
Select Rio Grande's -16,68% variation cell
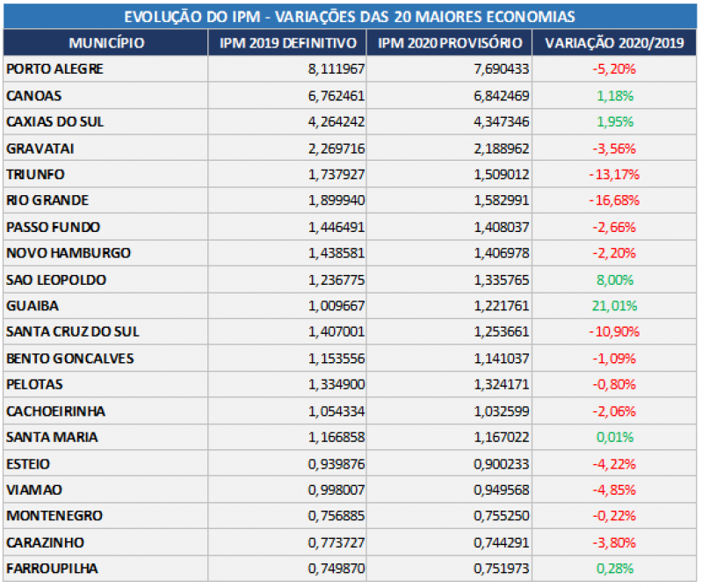coord(613,200)
